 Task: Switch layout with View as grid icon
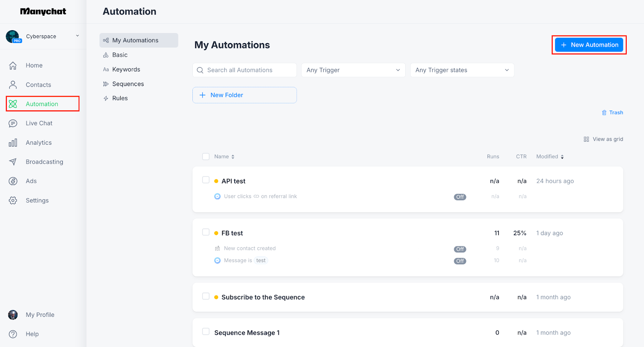[586, 139]
